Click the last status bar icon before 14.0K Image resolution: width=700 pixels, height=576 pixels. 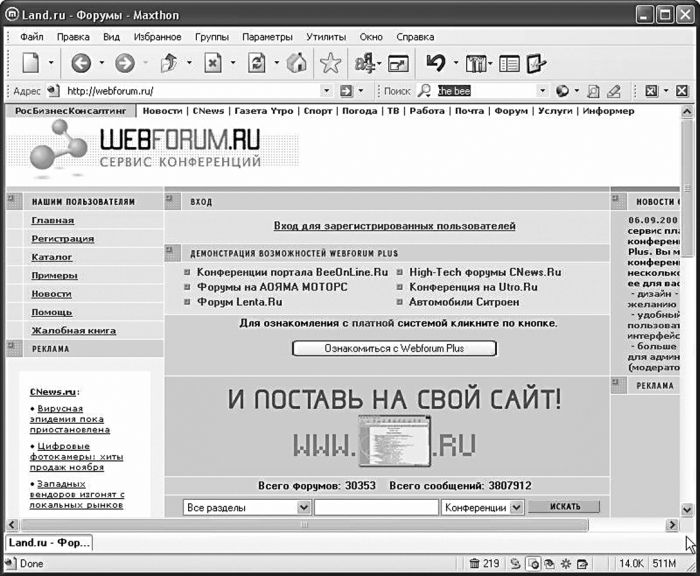click(x=582, y=564)
